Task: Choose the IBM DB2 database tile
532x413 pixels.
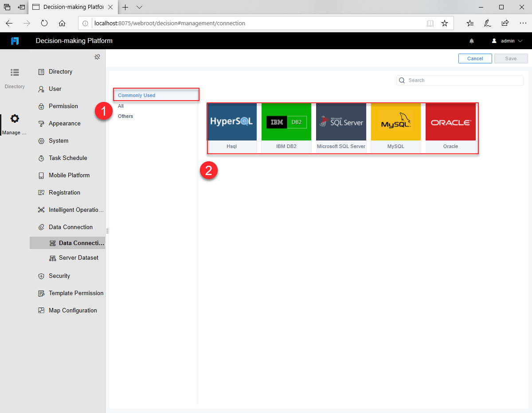Action: click(x=286, y=128)
